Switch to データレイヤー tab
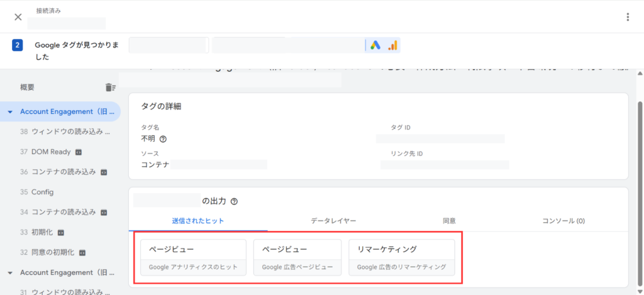 tap(333, 221)
